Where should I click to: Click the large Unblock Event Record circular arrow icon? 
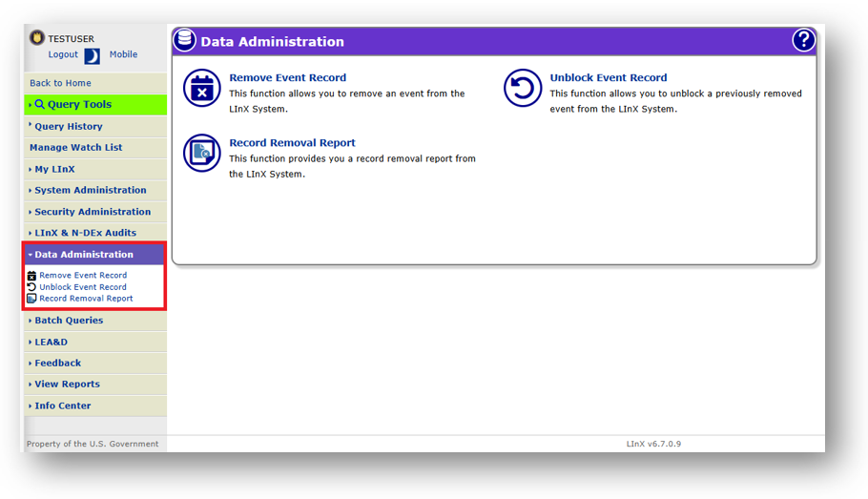click(523, 88)
